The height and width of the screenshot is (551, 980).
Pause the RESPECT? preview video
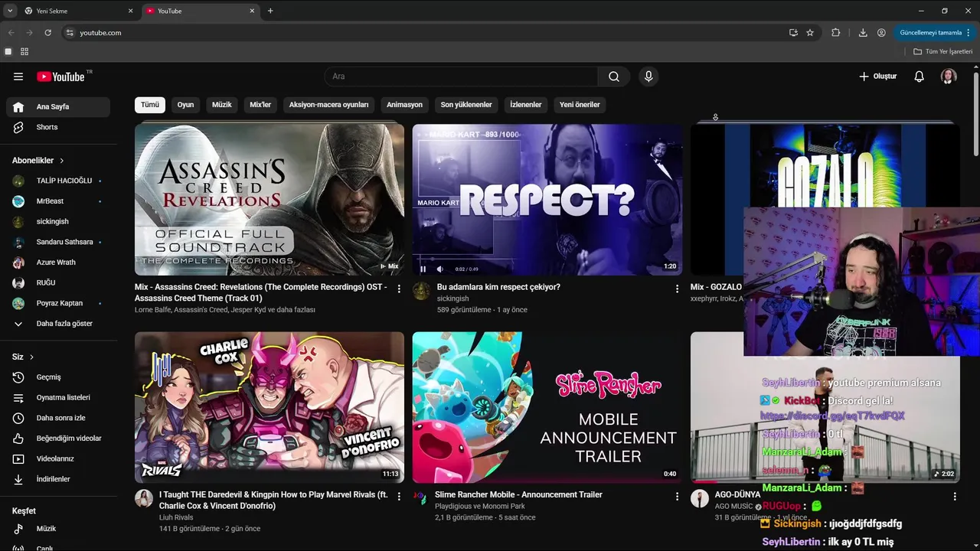tap(423, 269)
